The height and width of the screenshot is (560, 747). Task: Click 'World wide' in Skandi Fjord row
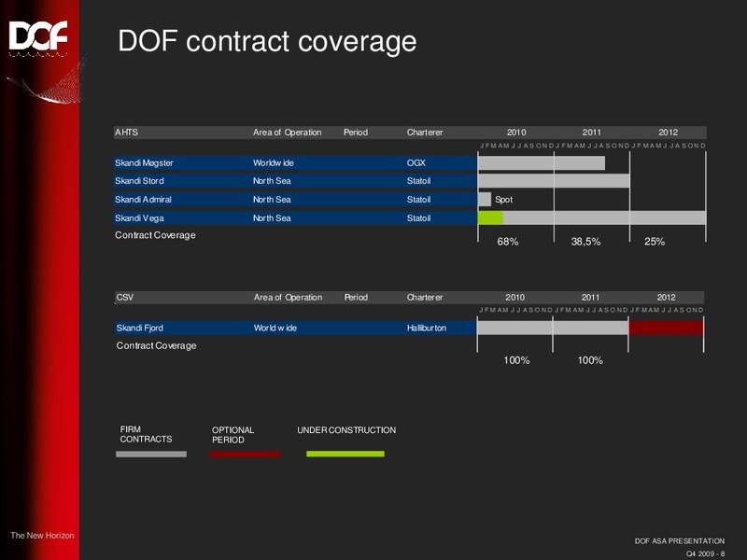click(275, 328)
